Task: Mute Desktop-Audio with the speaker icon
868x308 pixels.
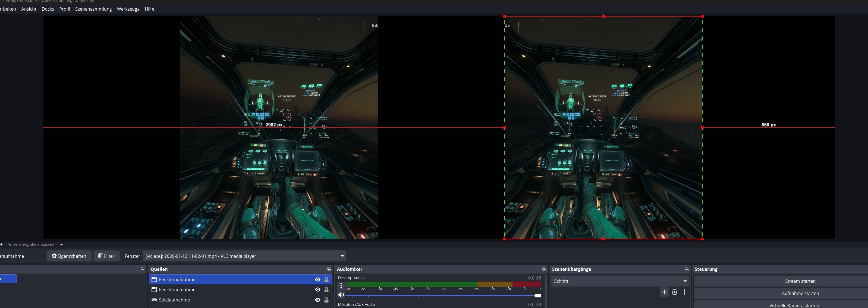Action: 341,295
